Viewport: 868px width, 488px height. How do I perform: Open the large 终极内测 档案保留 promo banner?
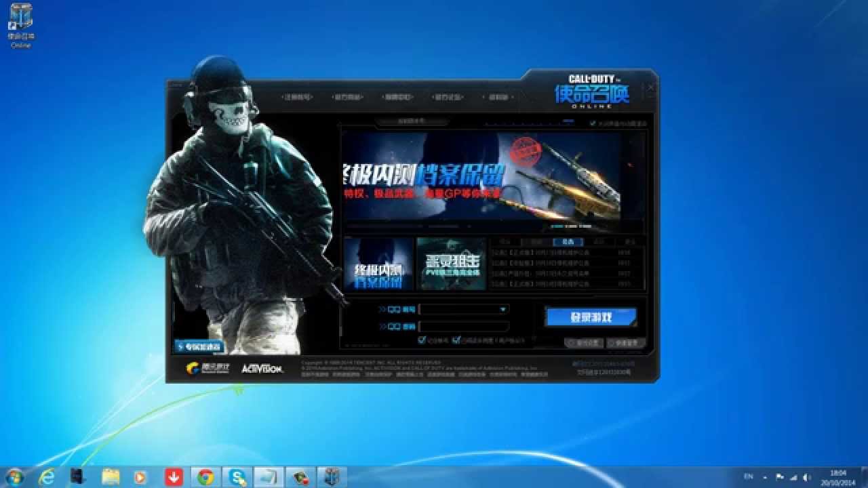click(x=481, y=177)
